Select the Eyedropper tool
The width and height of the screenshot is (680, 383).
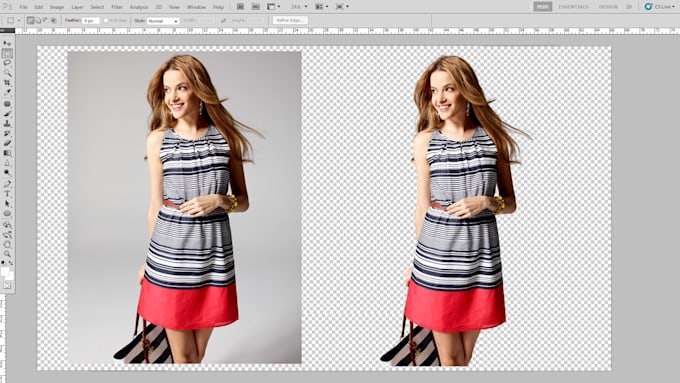[7, 92]
